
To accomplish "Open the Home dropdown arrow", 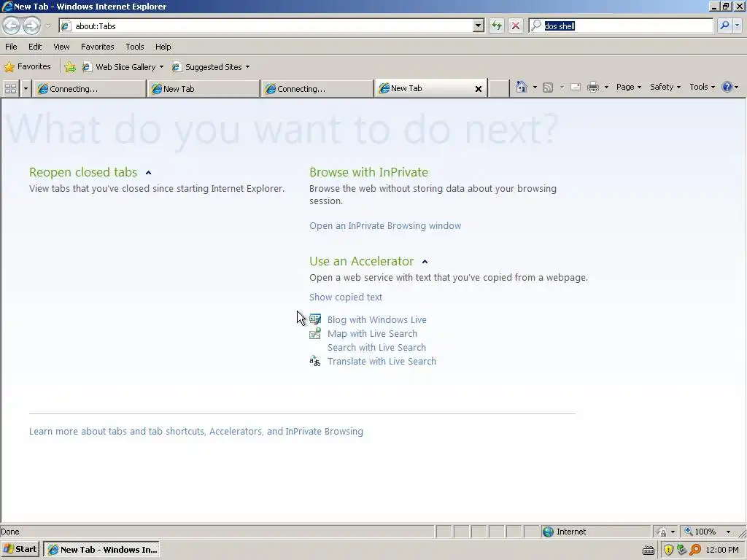I will click(x=535, y=87).
